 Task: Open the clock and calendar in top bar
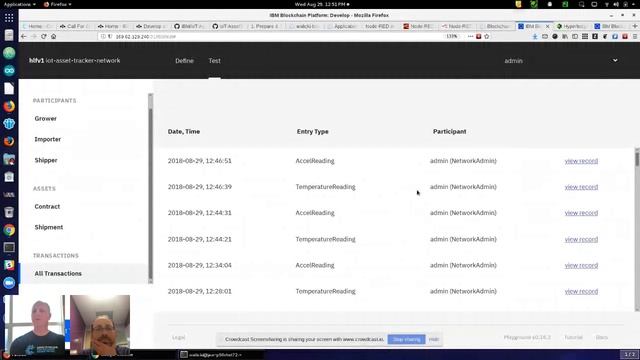click(322, 4)
